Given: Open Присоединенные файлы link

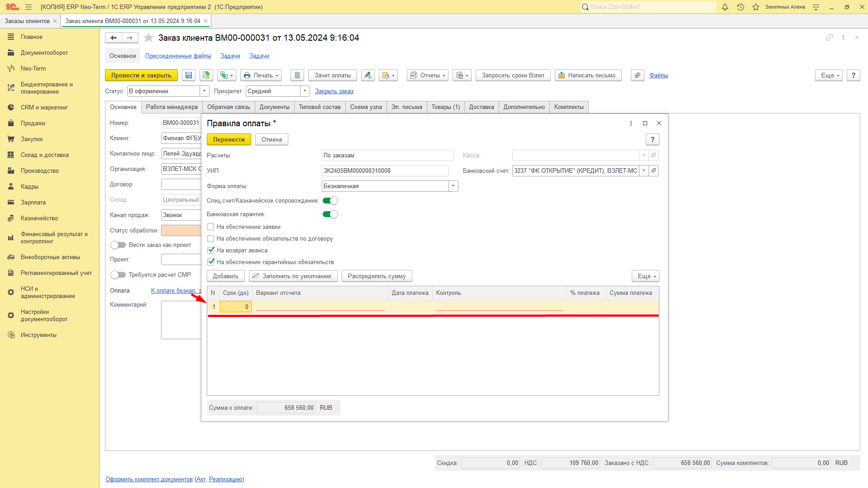Looking at the screenshot, I should pos(178,56).
